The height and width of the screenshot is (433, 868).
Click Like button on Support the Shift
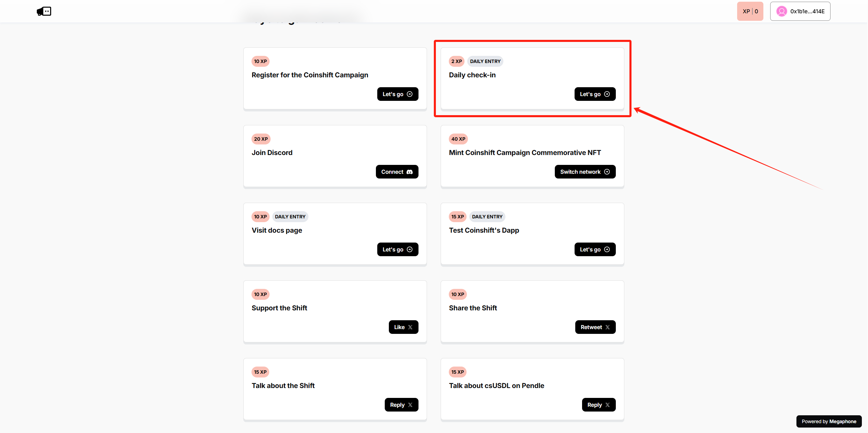click(403, 327)
